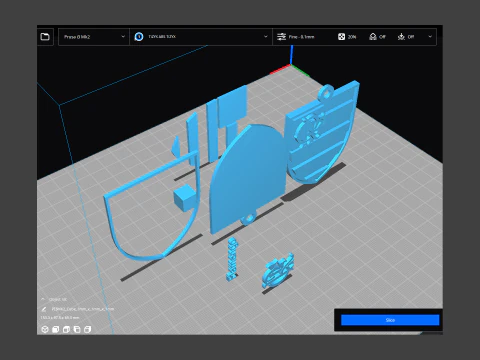Click the adhesion Off icon

point(401,37)
